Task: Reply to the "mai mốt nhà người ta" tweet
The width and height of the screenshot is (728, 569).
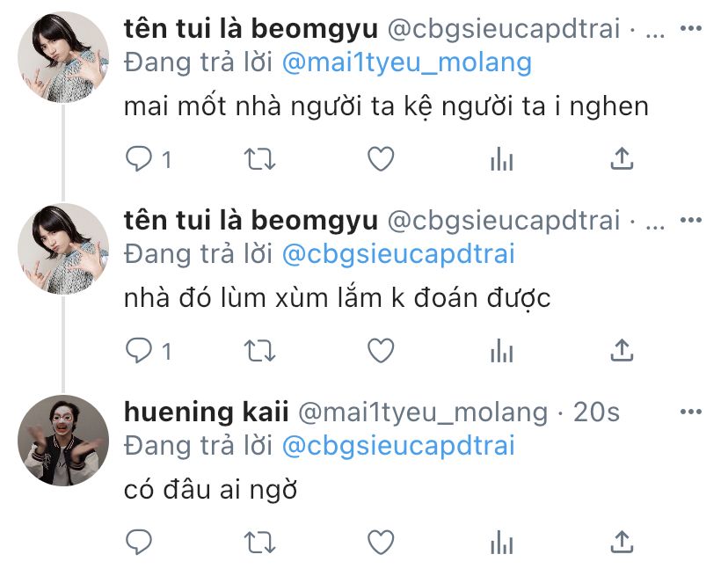Action: tap(139, 159)
